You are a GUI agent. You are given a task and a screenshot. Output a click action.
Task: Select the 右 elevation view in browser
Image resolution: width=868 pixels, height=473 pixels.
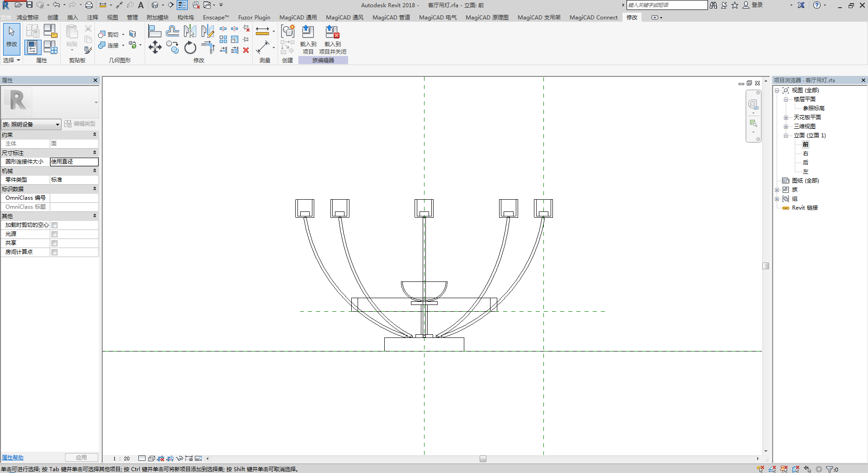[805, 154]
